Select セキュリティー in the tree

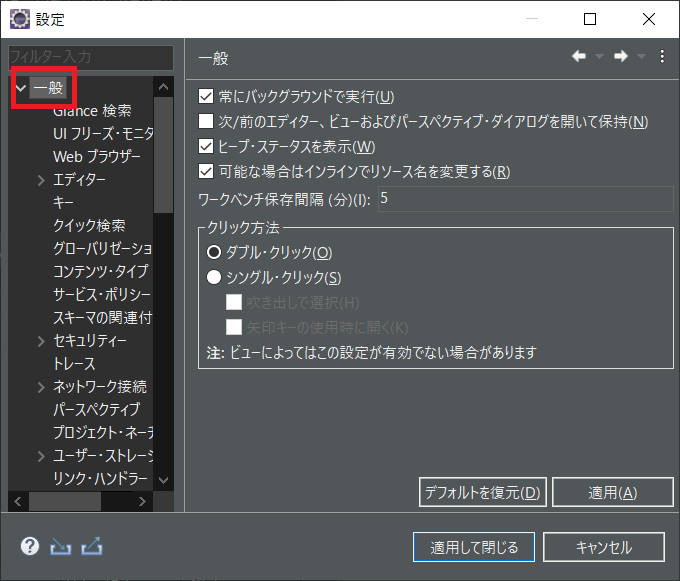(90, 341)
